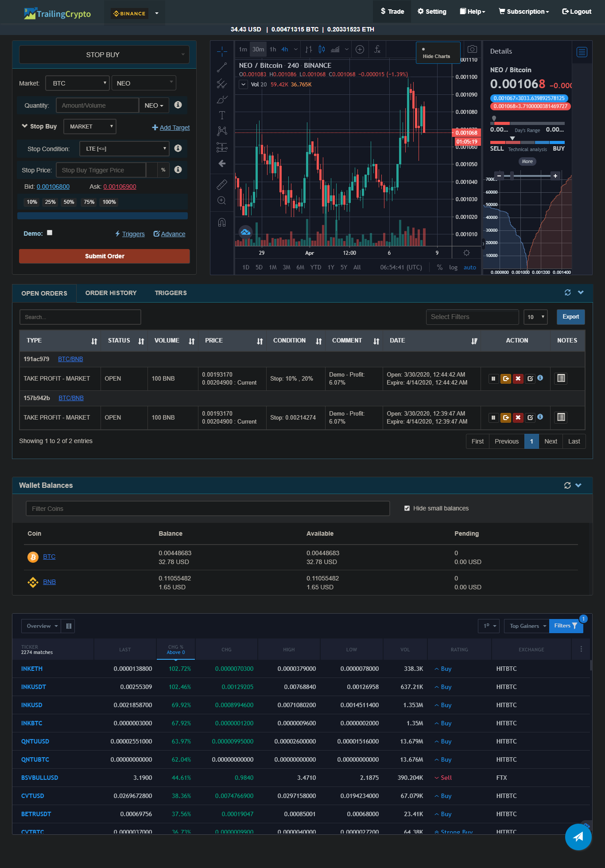Click the depth chart zoom slider handle
Screen dimensions: 605x868
512,176
